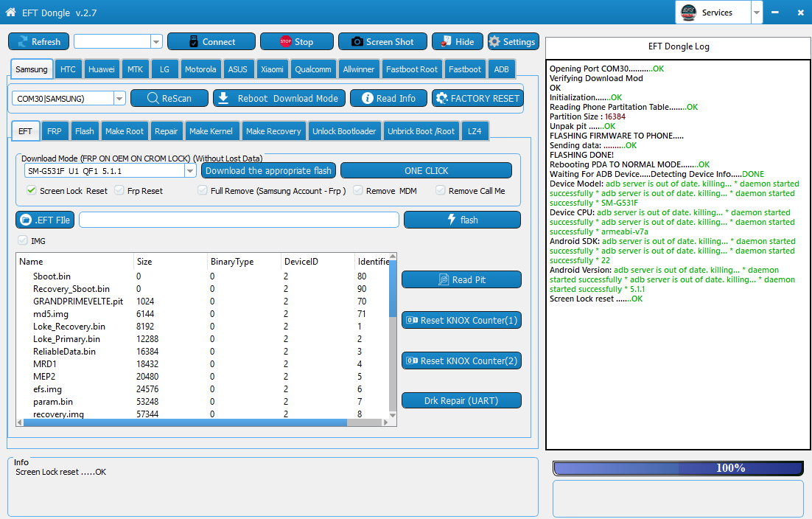Click the home icon in title bar
The height and width of the screenshot is (519, 812).
[x=10, y=12]
